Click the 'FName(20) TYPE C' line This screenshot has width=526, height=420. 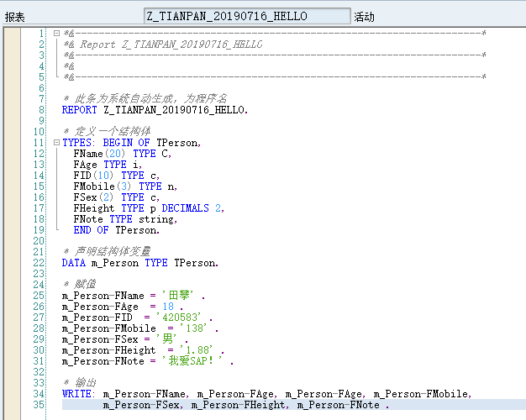(123, 154)
